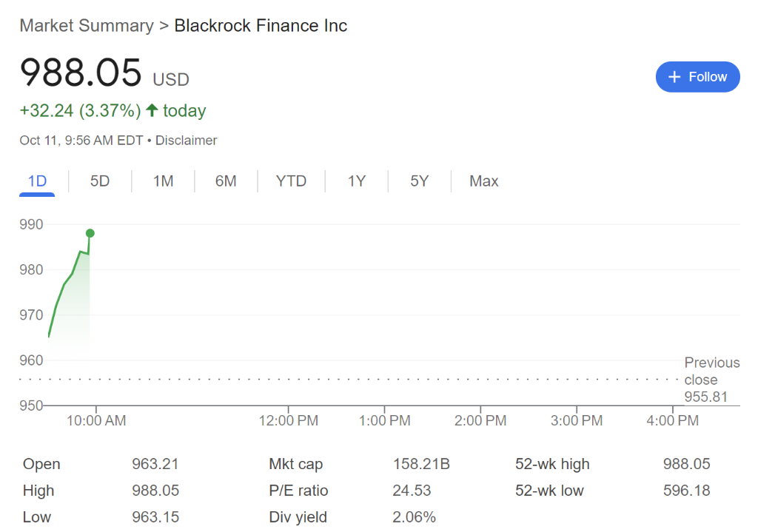
Task: Select the Max range tab
Action: click(484, 181)
